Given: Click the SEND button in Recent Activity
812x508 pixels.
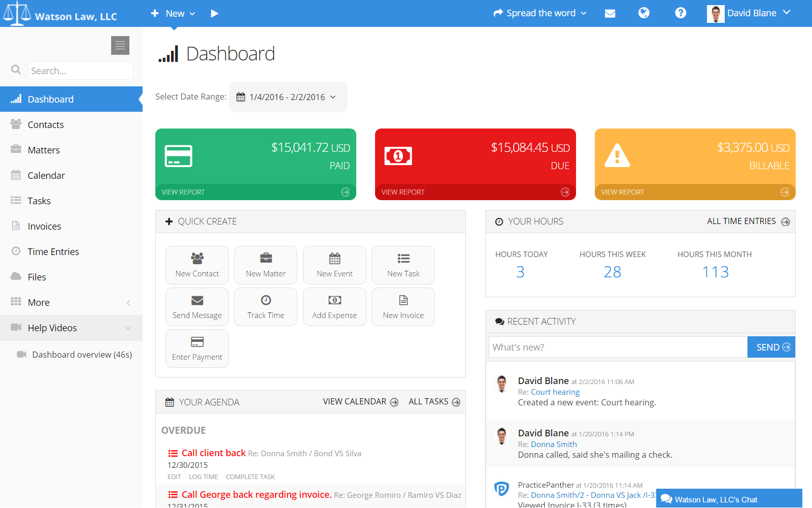Looking at the screenshot, I should (771, 347).
